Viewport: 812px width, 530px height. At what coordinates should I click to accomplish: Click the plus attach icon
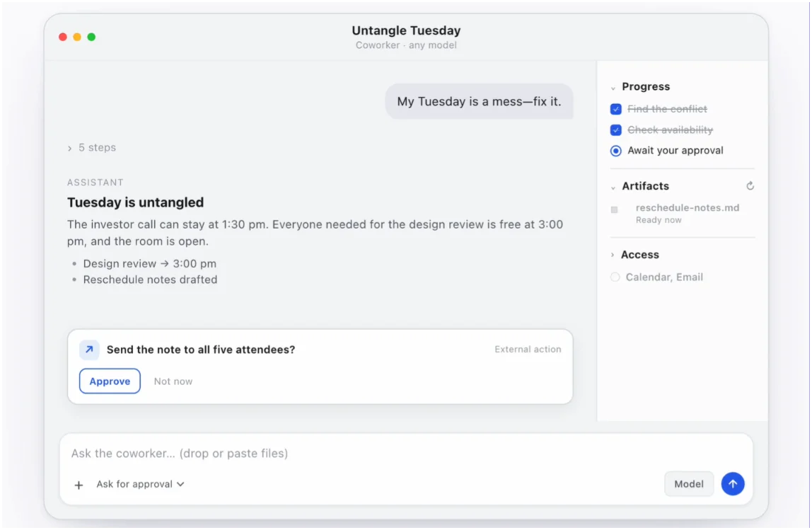coord(79,485)
